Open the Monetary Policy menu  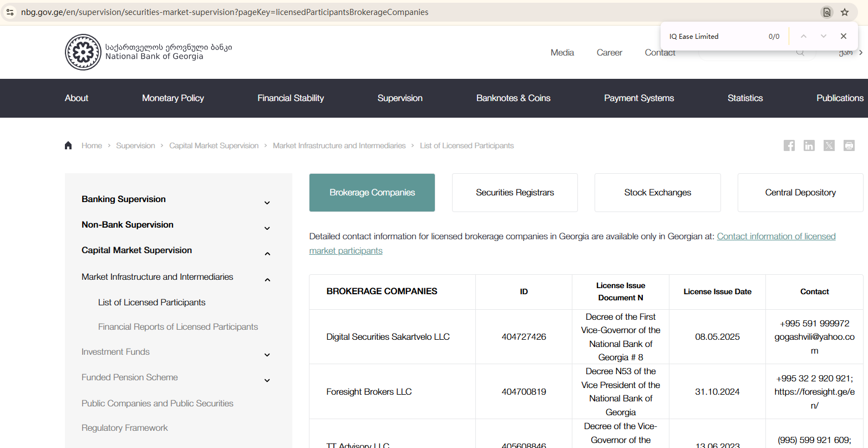click(x=172, y=98)
